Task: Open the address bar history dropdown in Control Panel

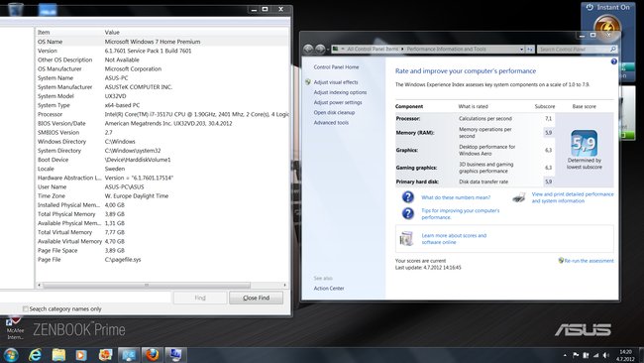Action: click(x=521, y=50)
